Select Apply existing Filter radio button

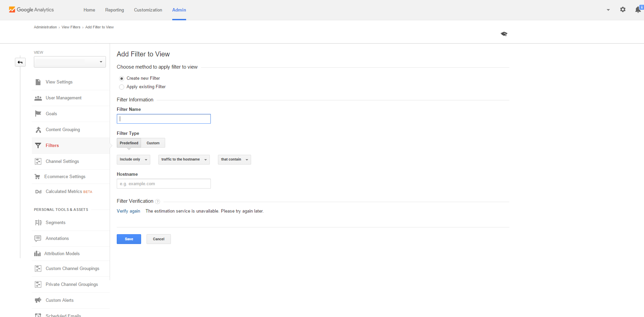pyautogui.click(x=121, y=87)
